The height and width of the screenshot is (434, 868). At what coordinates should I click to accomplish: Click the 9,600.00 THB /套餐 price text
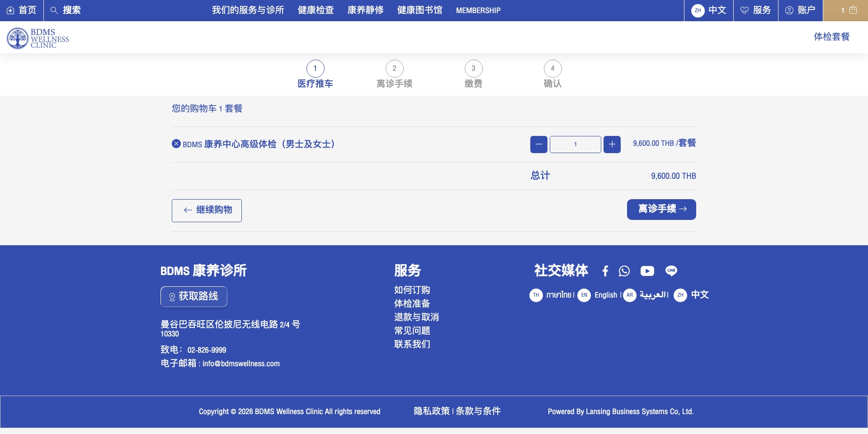click(x=665, y=143)
